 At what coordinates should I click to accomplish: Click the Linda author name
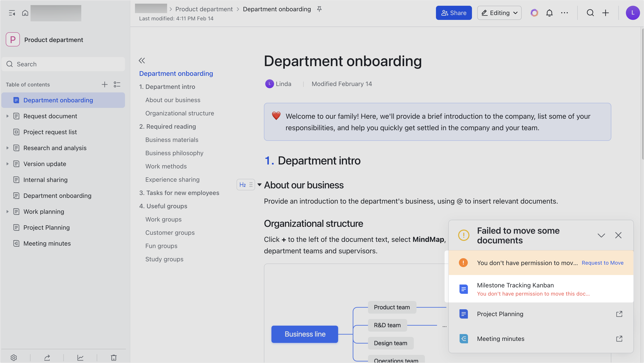tap(283, 84)
